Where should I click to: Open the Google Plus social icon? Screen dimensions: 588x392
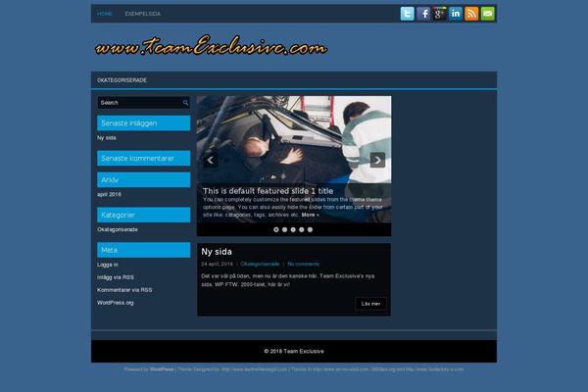point(439,14)
